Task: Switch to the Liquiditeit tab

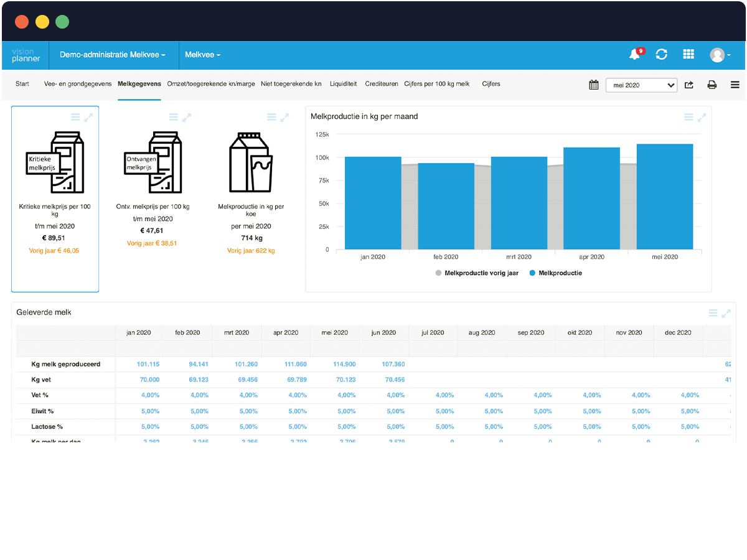Action: click(x=344, y=83)
